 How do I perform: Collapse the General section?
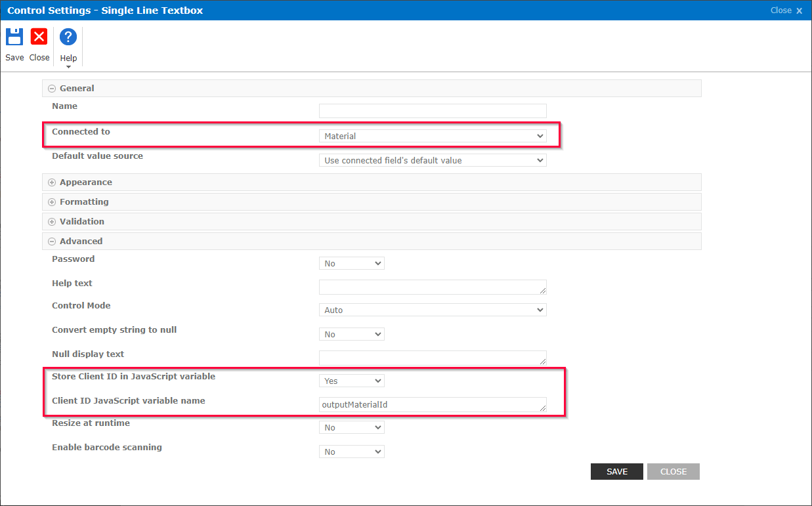(51, 88)
